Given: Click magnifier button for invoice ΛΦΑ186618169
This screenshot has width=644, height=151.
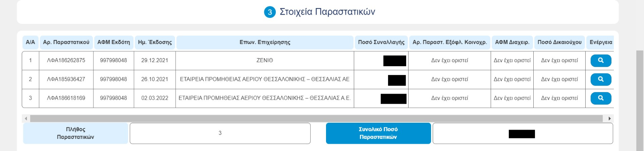Looking at the screenshot, I should point(601,98).
